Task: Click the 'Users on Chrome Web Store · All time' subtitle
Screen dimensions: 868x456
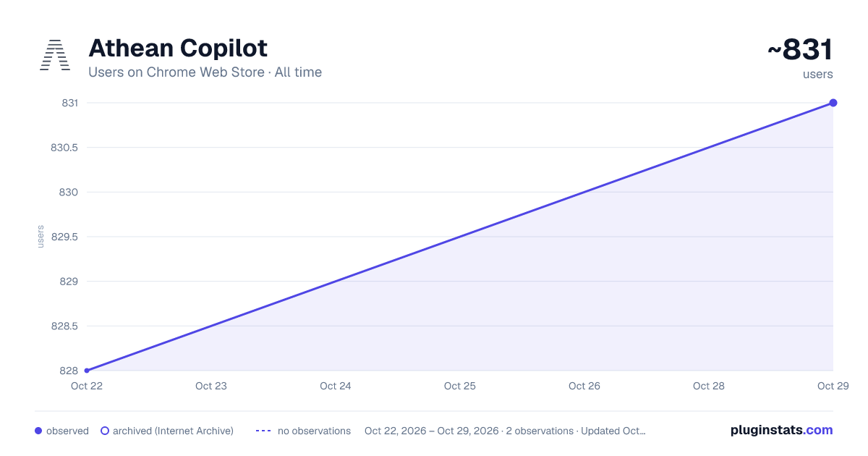Action: click(x=205, y=72)
